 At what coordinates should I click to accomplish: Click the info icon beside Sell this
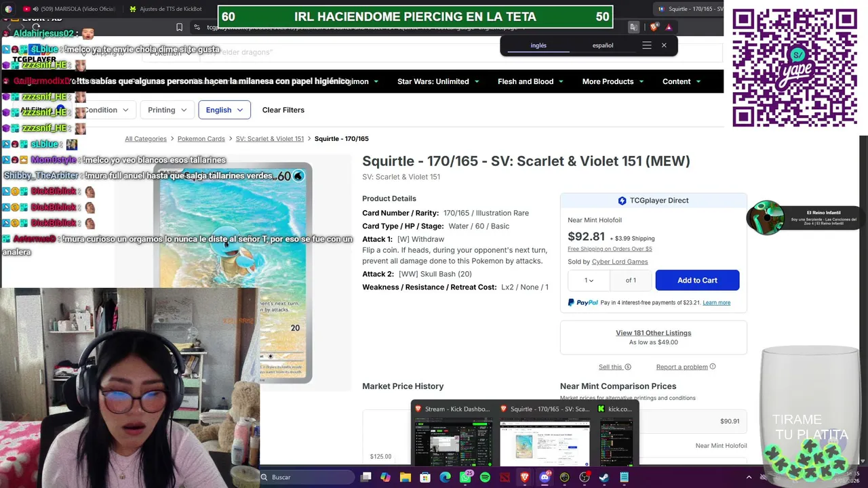[x=628, y=367]
